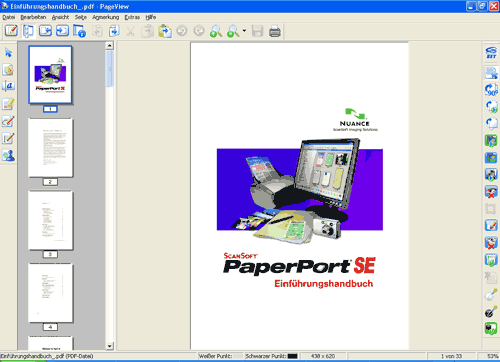Select page 3 thumbnail
500x362 pixels.
pos(50,220)
